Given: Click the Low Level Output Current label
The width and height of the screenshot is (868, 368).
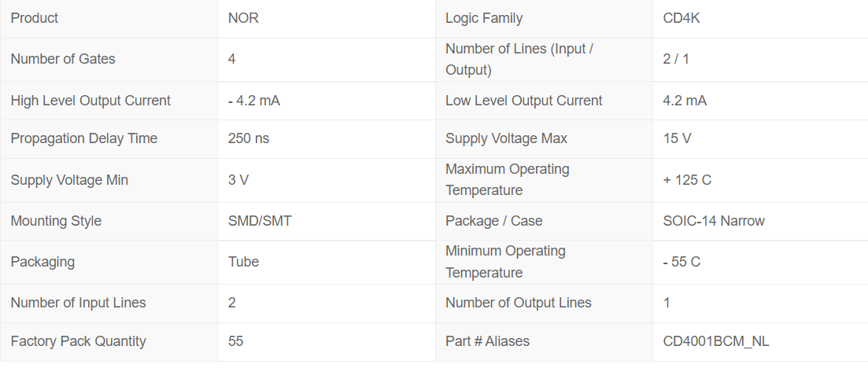Looking at the screenshot, I should 524,101.
